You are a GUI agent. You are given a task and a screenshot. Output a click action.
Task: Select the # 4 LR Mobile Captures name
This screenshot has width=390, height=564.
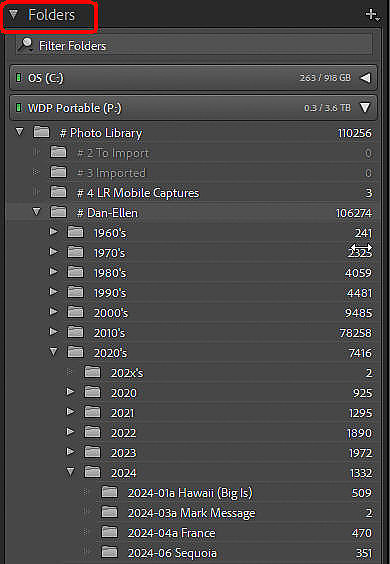coord(138,193)
